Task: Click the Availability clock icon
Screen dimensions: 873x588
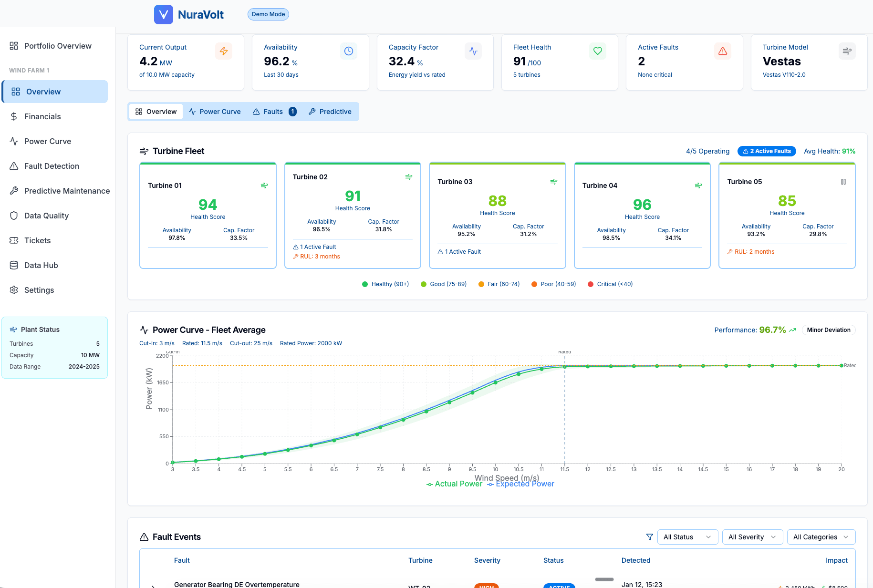Action: pyautogui.click(x=349, y=51)
